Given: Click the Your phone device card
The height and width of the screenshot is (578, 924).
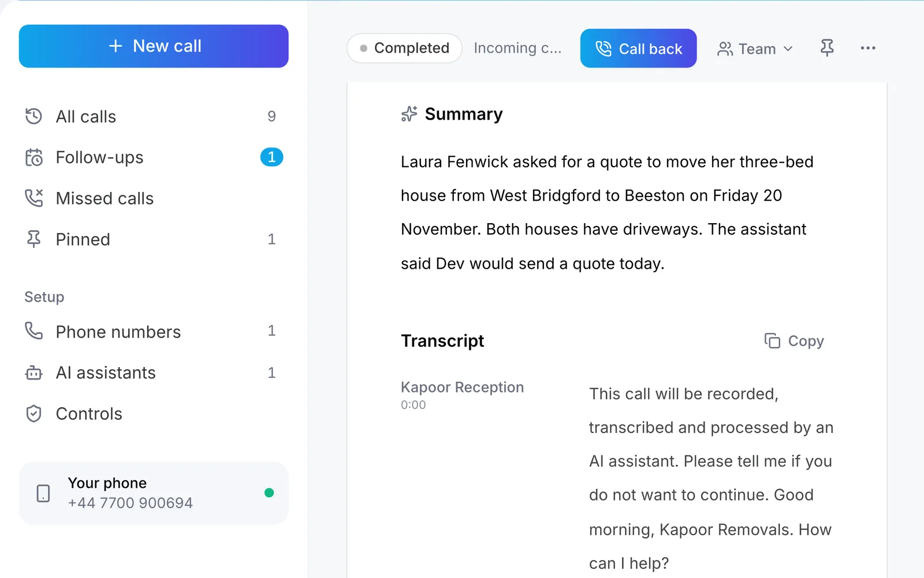Looking at the screenshot, I should 154,493.
